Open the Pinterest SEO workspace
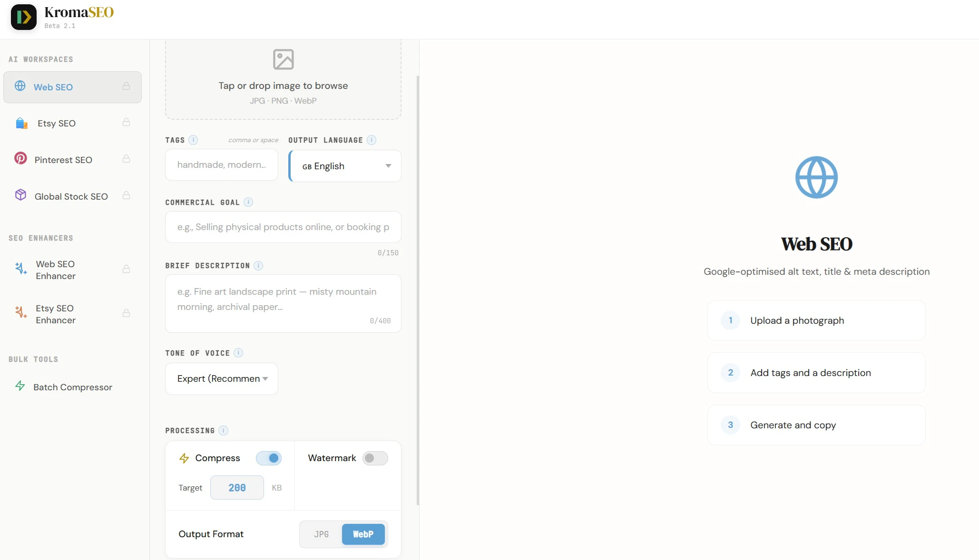 63,160
